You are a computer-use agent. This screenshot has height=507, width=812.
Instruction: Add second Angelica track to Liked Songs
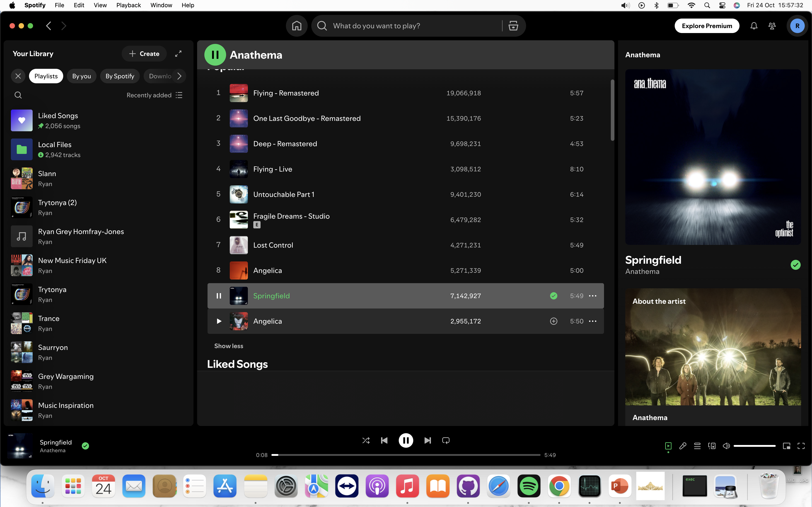(554, 321)
